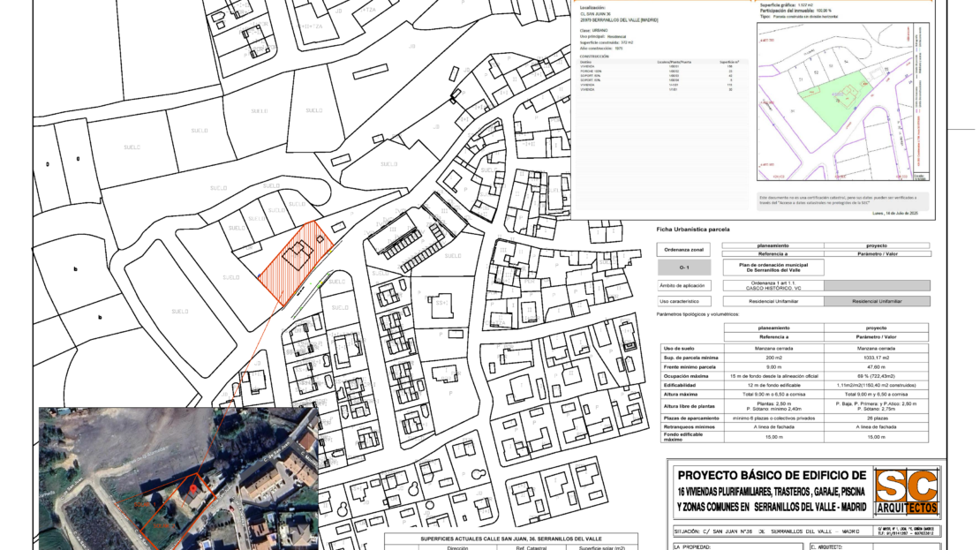980x550 pixels.
Task: Select the Ámbito de aplicación cell
Action: point(683,285)
